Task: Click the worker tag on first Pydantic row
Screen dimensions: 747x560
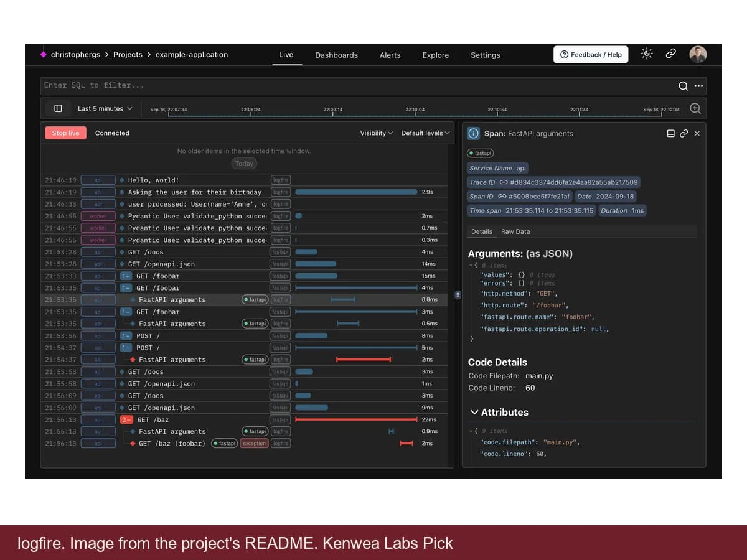Action: [x=98, y=217]
